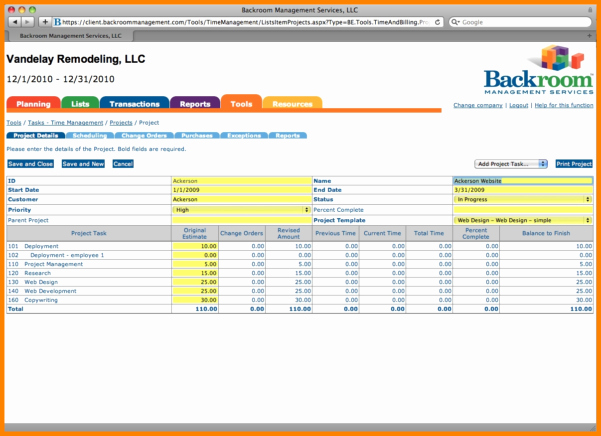Click the Customer field containing Ackerson

coord(242,199)
